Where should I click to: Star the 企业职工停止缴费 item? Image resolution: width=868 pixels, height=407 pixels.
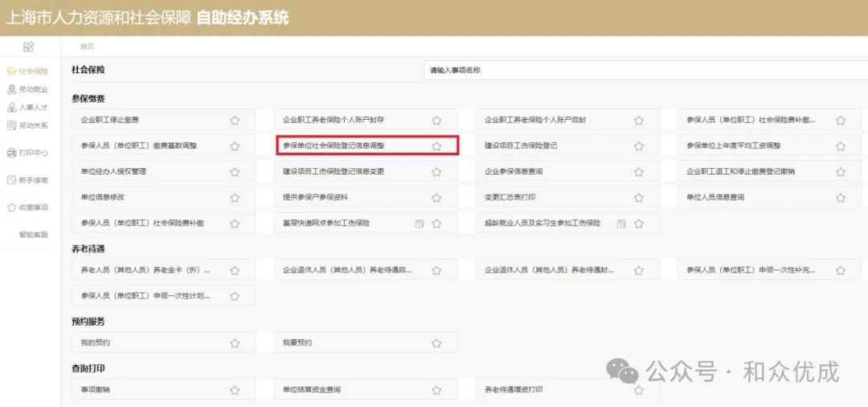[235, 120]
